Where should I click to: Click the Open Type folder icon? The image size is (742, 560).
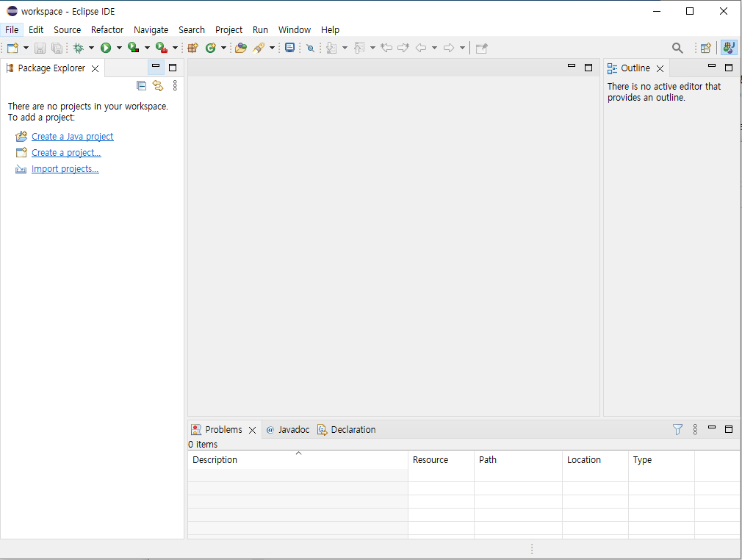click(x=241, y=48)
